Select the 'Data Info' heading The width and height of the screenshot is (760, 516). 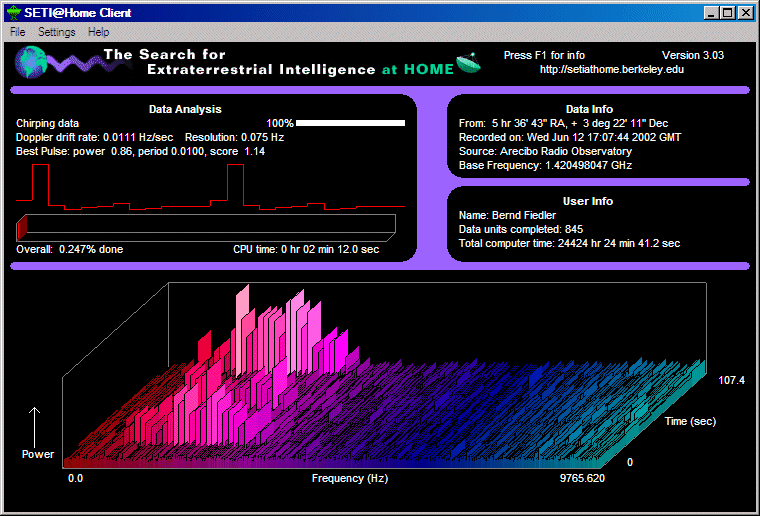tap(589, 109)
